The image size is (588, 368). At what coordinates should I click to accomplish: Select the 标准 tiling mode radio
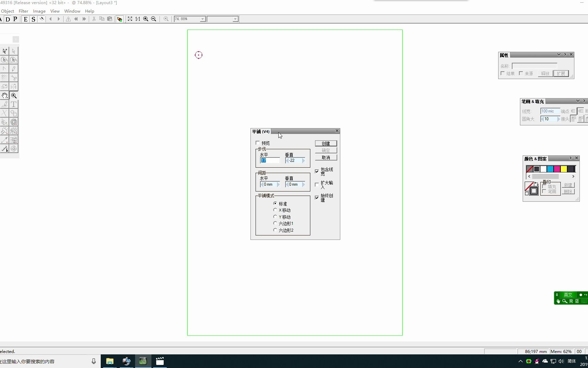(275, 203)
